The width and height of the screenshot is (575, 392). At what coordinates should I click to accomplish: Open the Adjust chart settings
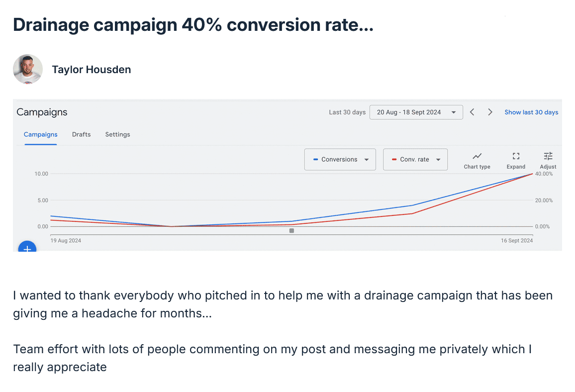(x=548, y=159)
